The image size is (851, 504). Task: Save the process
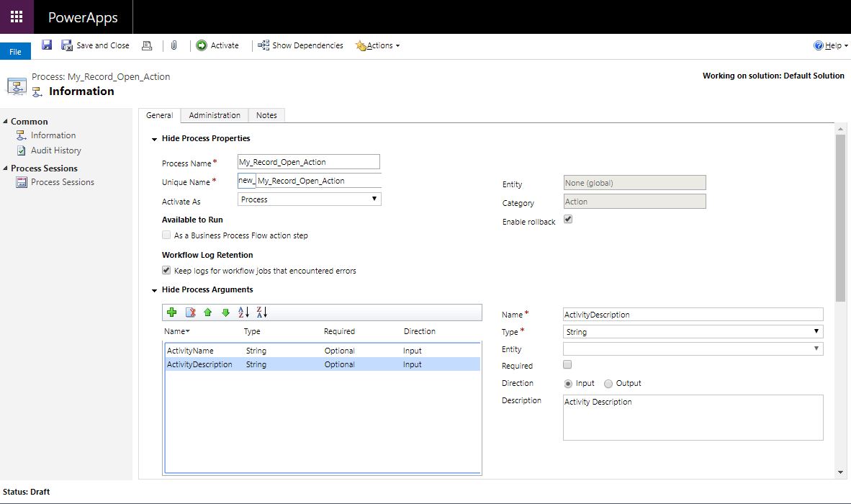coord(46,45)
